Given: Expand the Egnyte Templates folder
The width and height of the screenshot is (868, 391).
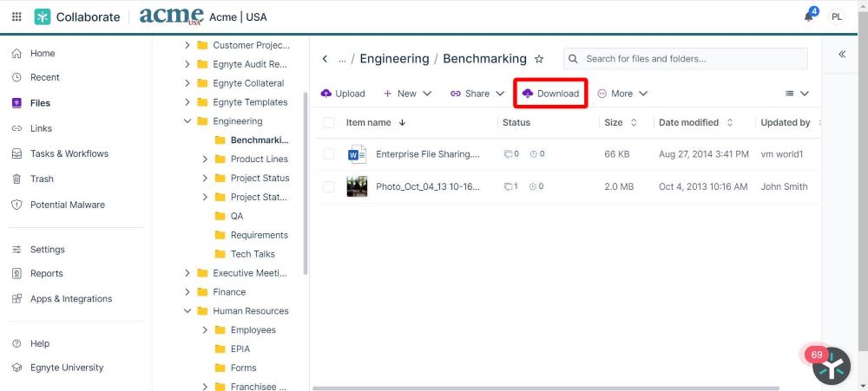Looking at the screenshot, I should point(187,102).
